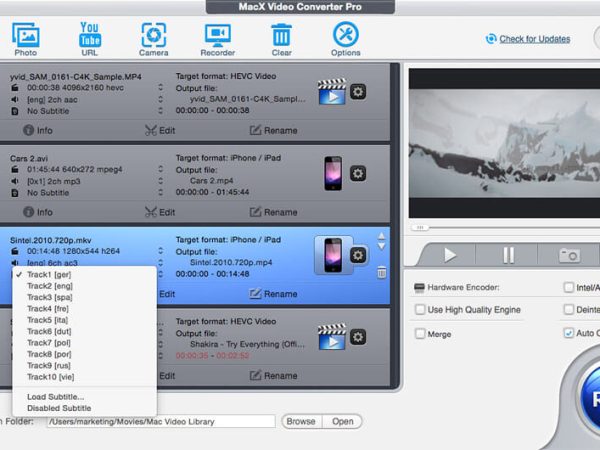Select subtitle Track1 [ger]
The width and height of the screenshot is (600, 450).
(85, 275)
